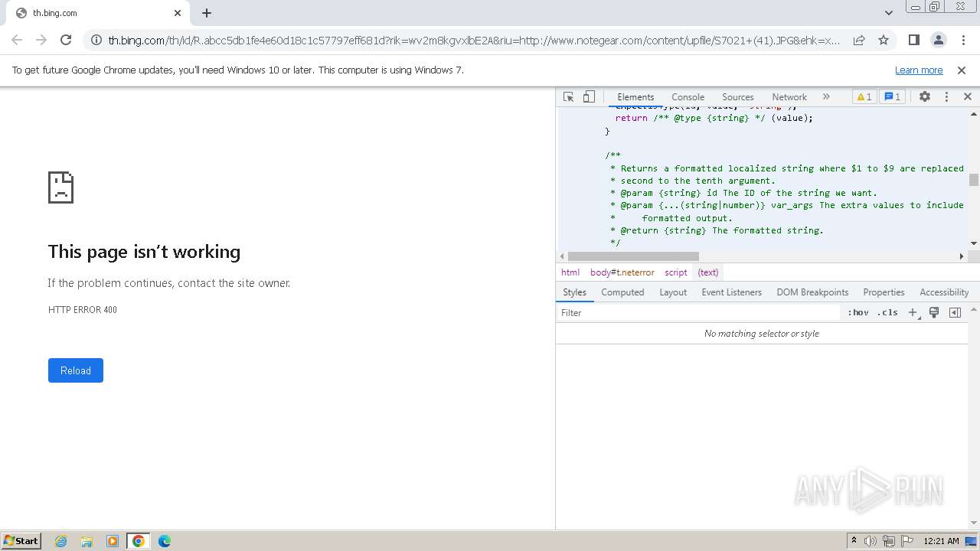
Task: Open volume control tray icon
Action: point(871,541)
